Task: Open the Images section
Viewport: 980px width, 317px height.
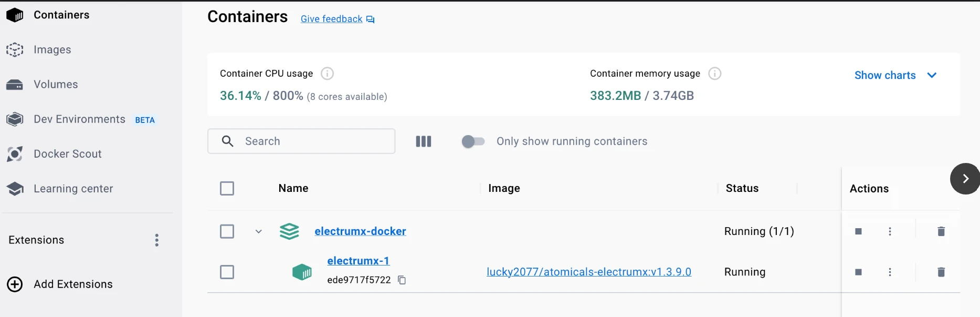Action: click(52, 49)
